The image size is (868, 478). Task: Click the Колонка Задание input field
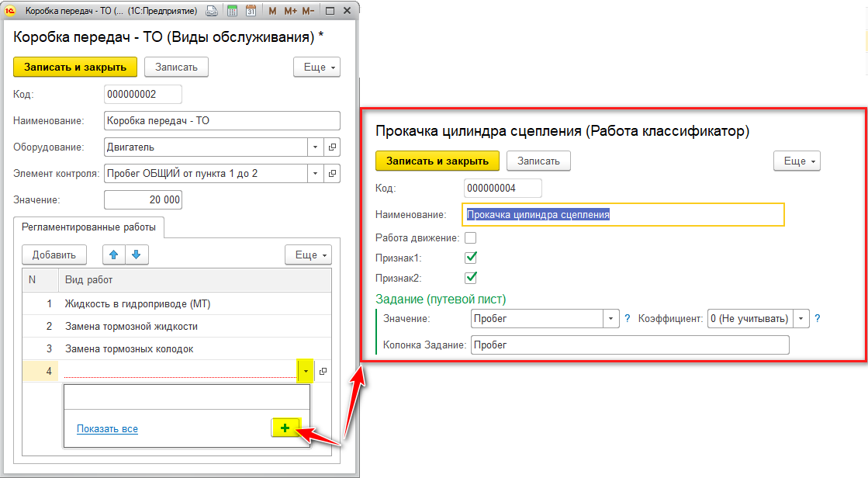pyautogui.click(x=629, y=345)
